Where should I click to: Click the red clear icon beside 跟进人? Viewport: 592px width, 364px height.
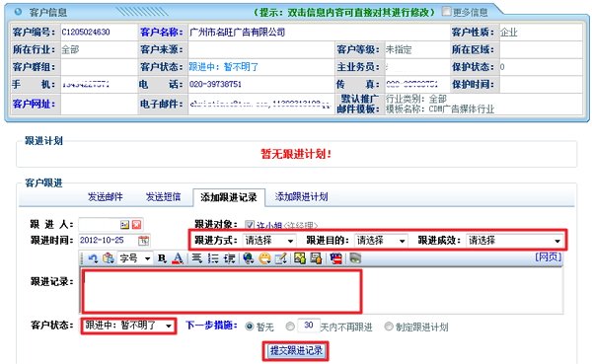(x=137, y=225)
